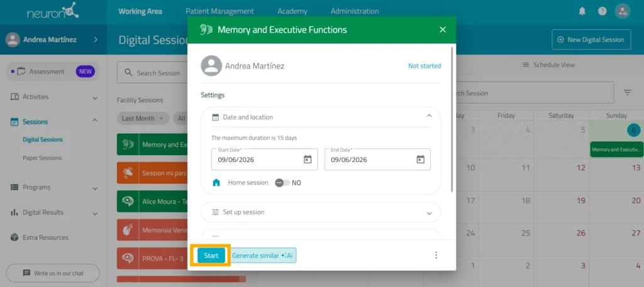This screenshot has width=644, height=287.
Task: Click the dialog vertical scrollbar
Action: pos(452,119)
